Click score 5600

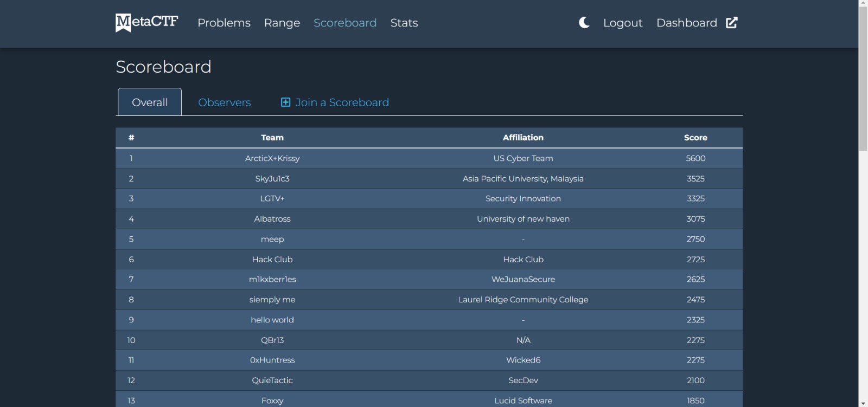[x=695, y=158]
